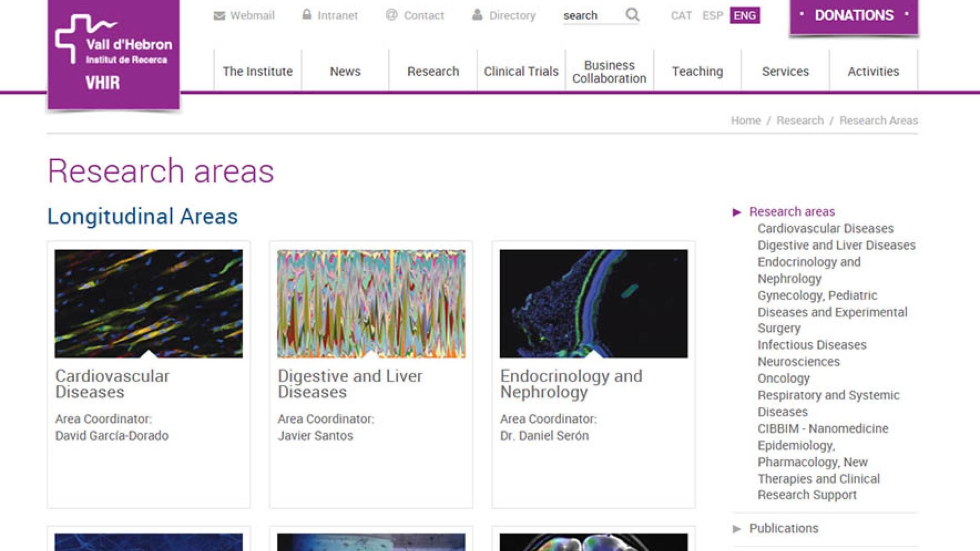Open the Vall d'Hebron VHIR logo
This screenshot has width=980, height=551.
point(113,54)
